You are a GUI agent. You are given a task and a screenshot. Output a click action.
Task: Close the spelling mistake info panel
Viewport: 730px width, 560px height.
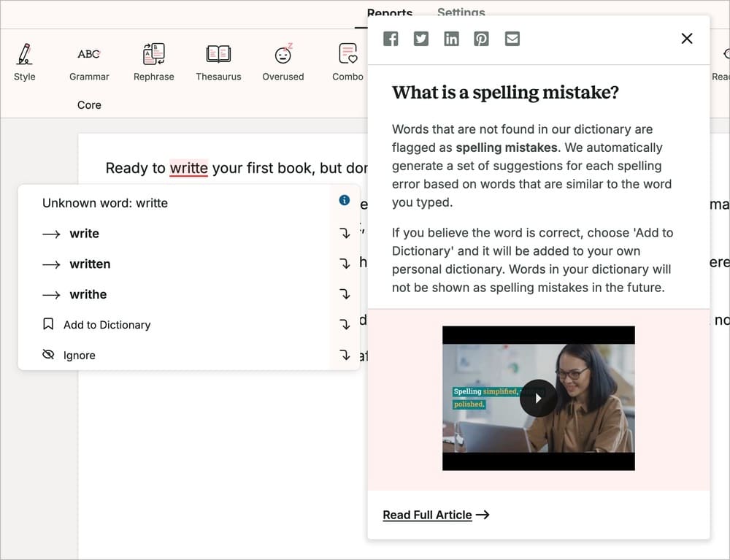pyautogui.click(x=687, y=38)
